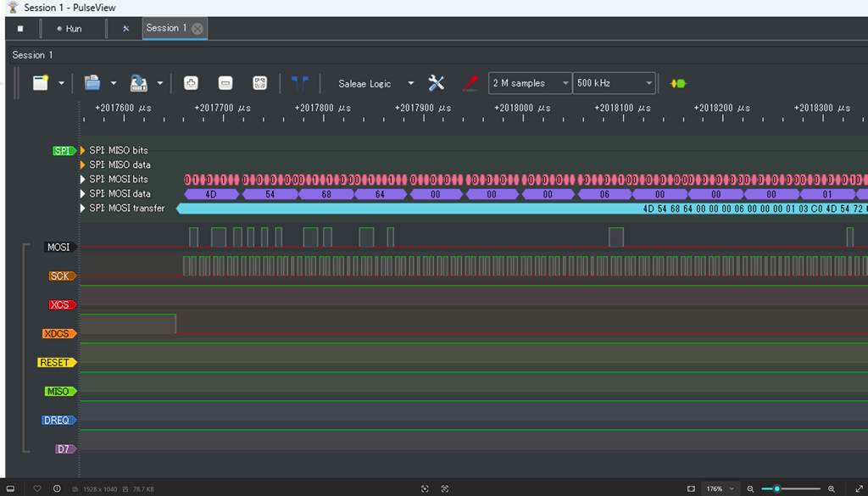The image size is (868, 496).
Task: Click the heart favorite icon
Action: (x=37, y=489)
